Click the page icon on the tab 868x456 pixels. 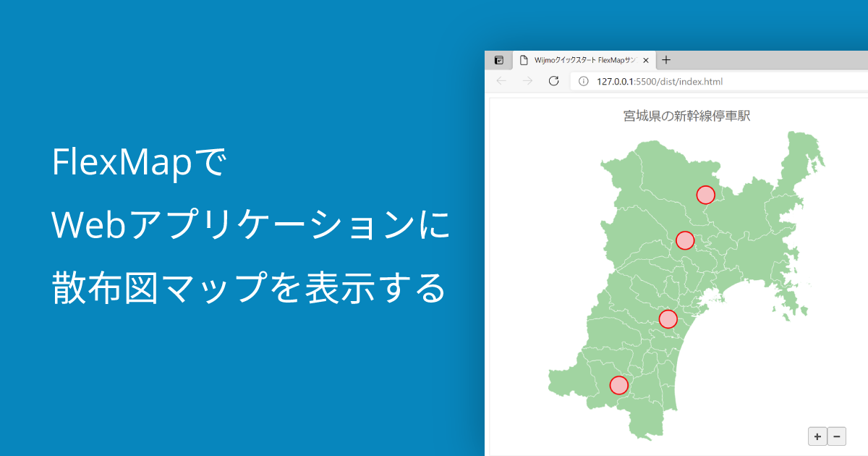pyautogui.click(x=524, y=61)
